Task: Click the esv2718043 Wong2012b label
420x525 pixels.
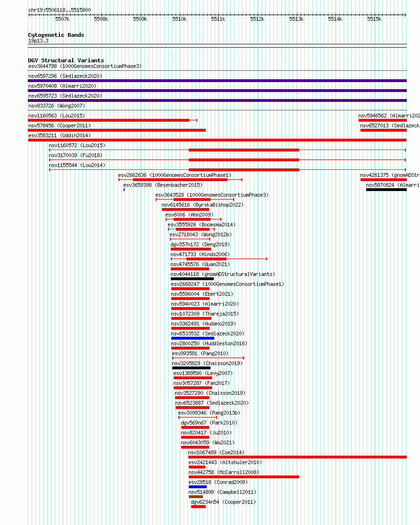Action: (201, 235)
